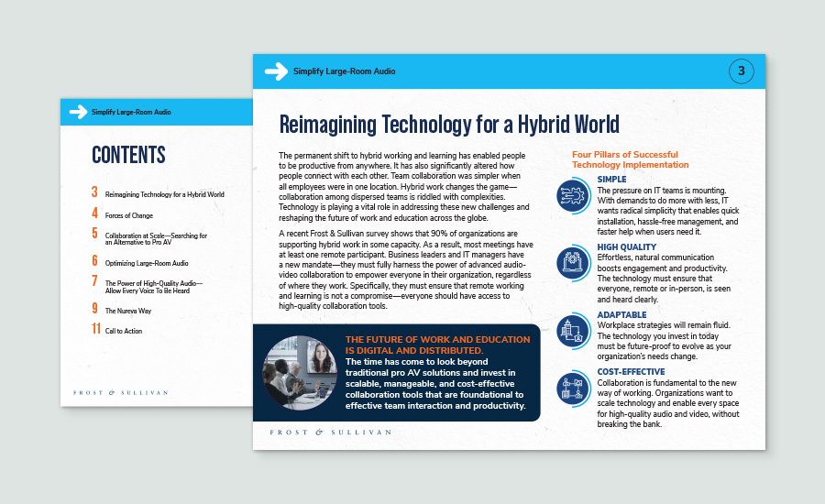Screen dimensions: 825x504
Task: Click the circled page number 3
Action: (741, 71)
